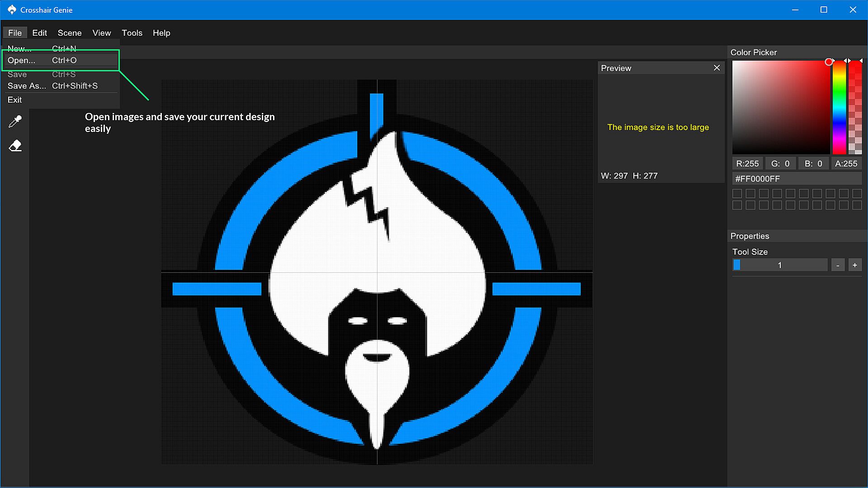
Task: Increase tool size with plus button
Action: point(854,265)
